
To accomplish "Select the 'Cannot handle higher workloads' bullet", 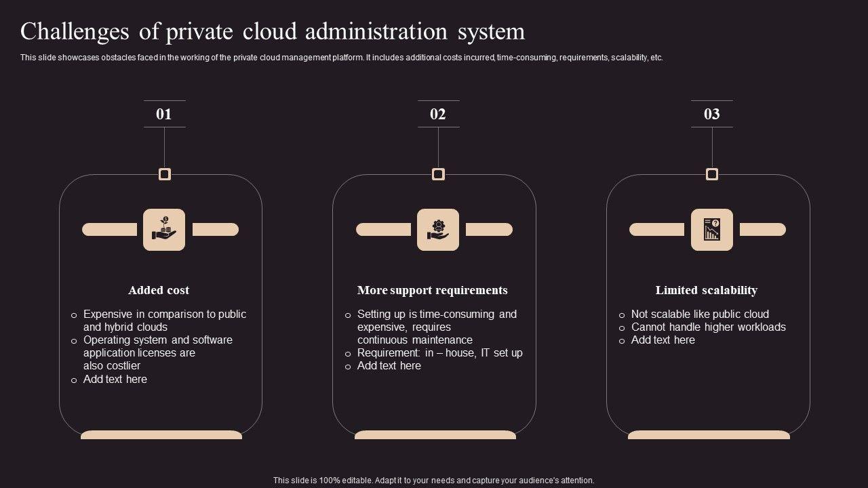I will [x=708, y=327].
